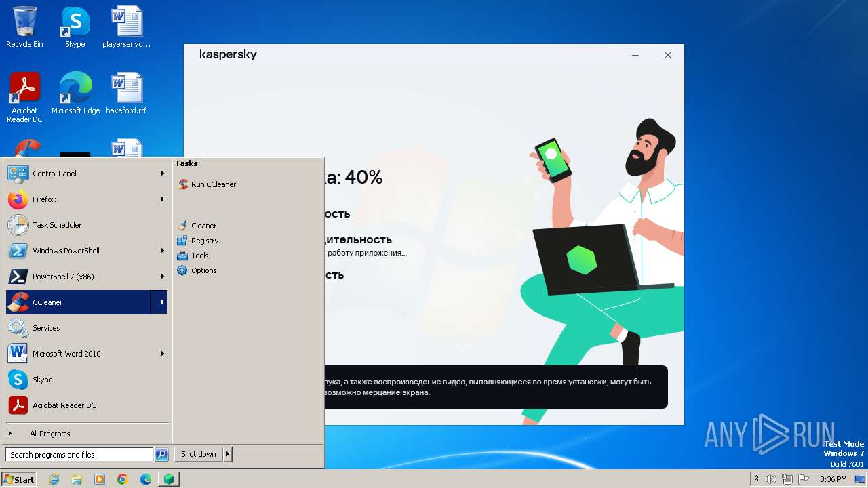868x488 pixels.
Task: Open Microsoft Edge desktop shortcut
Action: [x=75, y=94]
